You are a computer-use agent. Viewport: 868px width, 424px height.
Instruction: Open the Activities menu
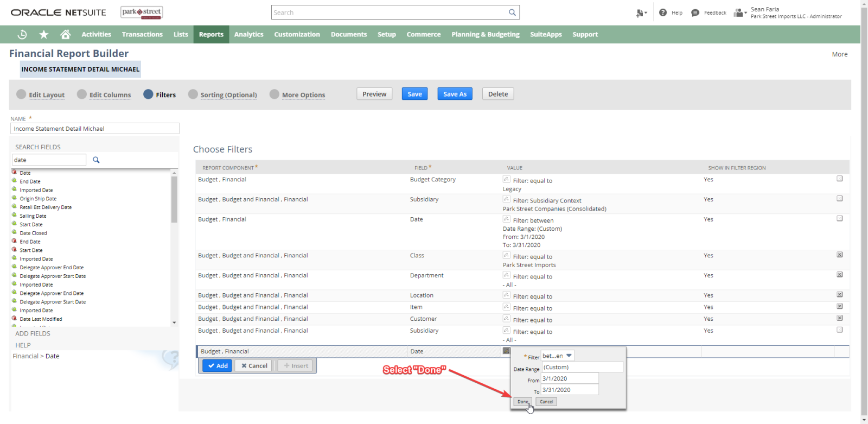coord(97,34)
